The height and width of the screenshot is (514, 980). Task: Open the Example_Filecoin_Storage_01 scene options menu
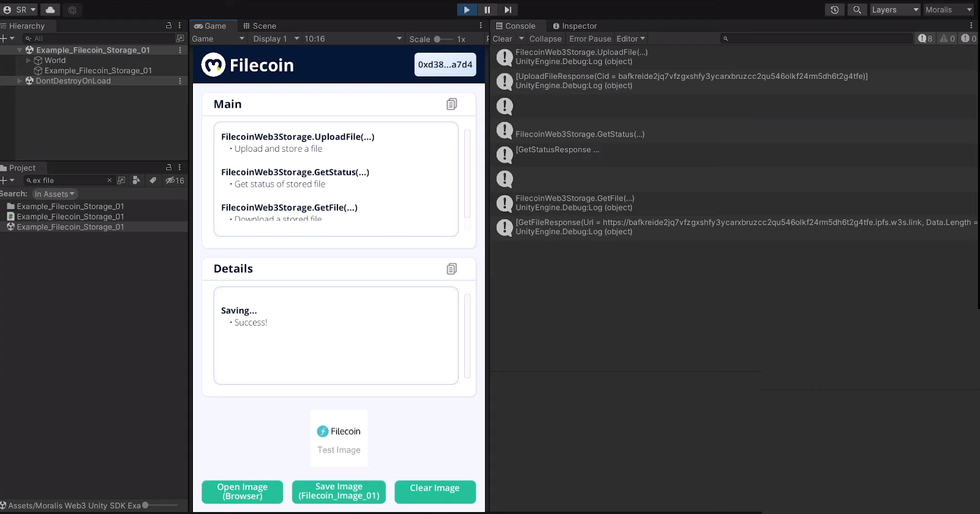(180, 50)
